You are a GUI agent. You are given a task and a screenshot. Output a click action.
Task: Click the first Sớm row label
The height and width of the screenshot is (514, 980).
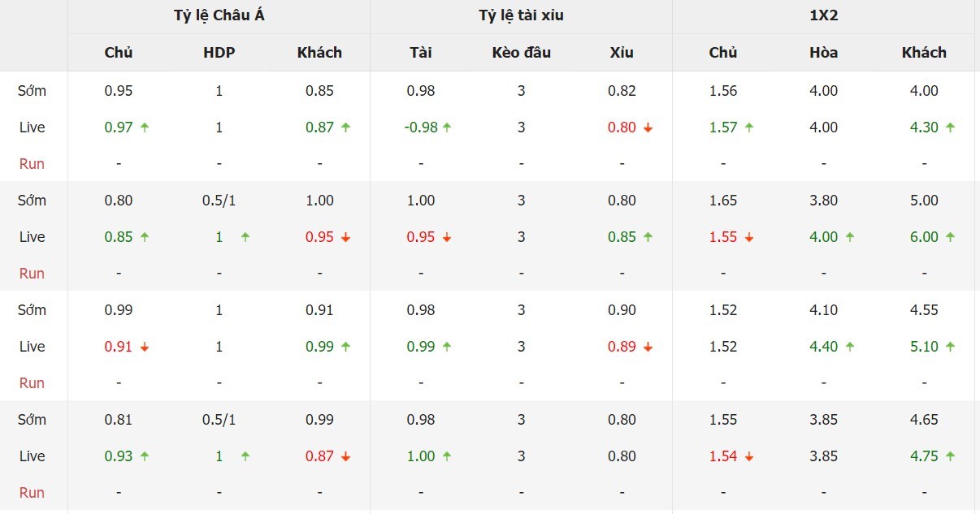[x=32, y=91]
